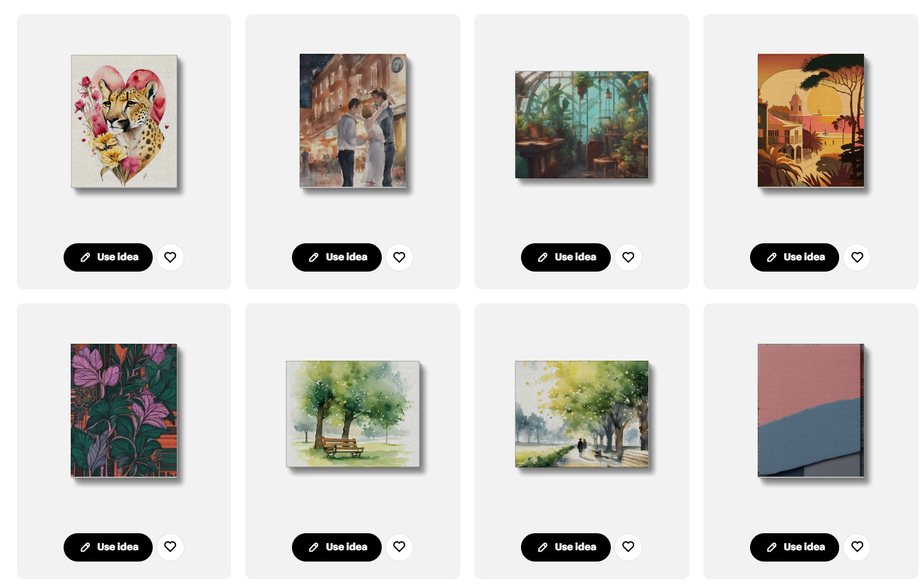Image resolution: width=924 pixels, height=587 pixels.
Task: Favorite the cheetah heart artwork
Action: [x=170, y=257]
